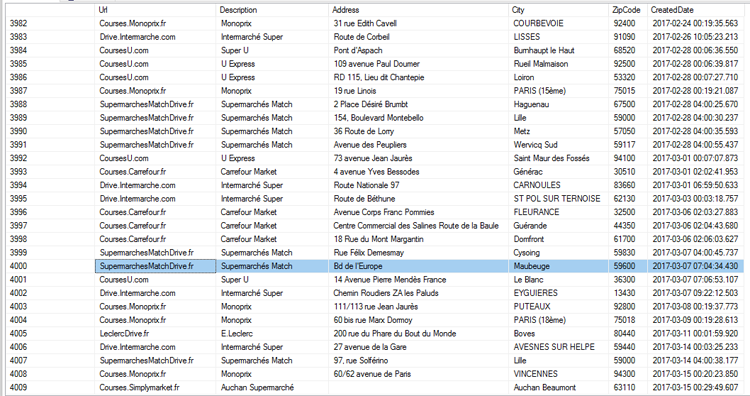Select row header 3982
750x396 pixels.
click(x=50, y=23)
